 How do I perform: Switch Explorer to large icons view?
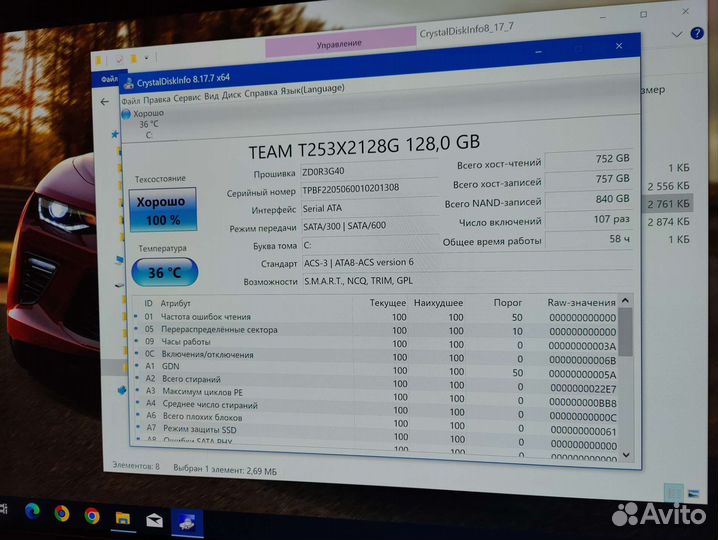click(x=693, y=494)
